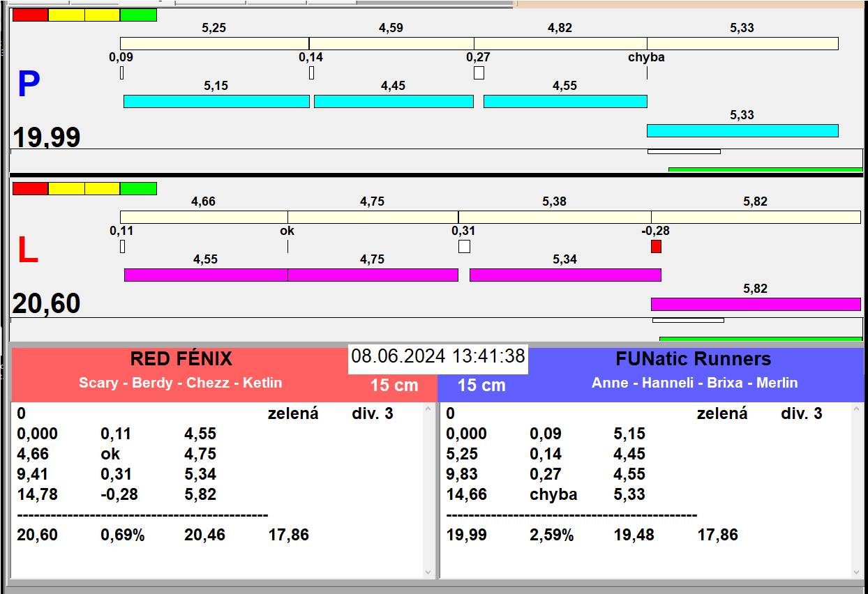Click the small box under 0,11 in lane L
Viewport: 868px width, 594px height.
pyautogui.click(x=122, y=247)
